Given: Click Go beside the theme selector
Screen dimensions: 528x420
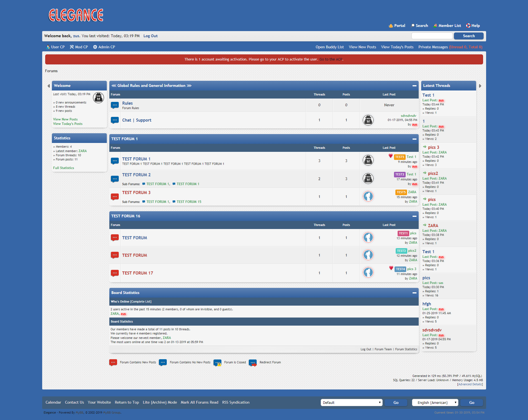Looking at the screenshot, I should 396,403.
